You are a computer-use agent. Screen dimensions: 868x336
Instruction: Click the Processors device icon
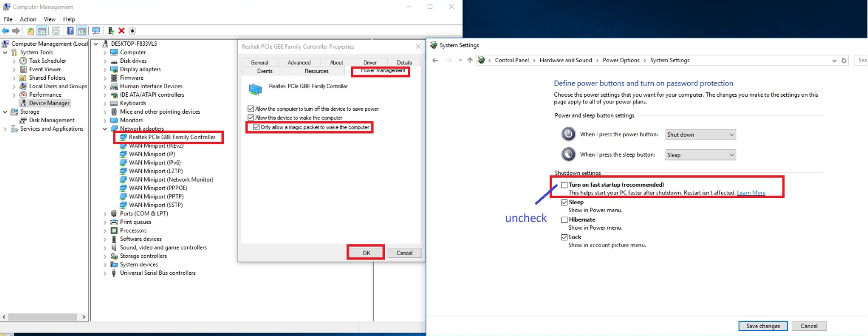(114, 230)
